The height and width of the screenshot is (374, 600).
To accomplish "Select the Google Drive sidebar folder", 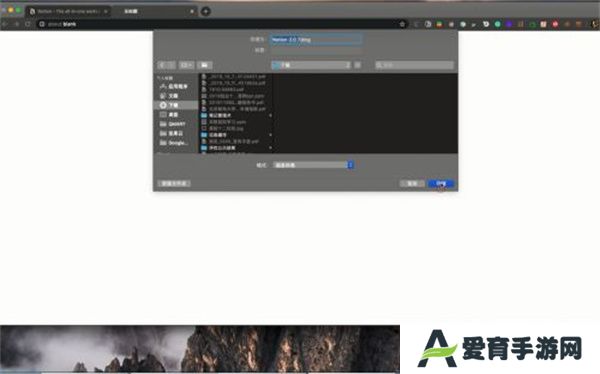I will (174, 142).
